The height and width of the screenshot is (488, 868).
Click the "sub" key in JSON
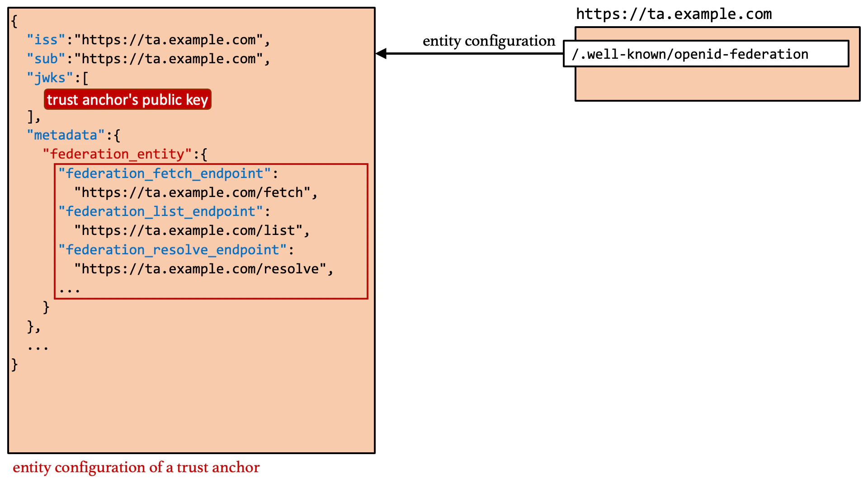46,59
